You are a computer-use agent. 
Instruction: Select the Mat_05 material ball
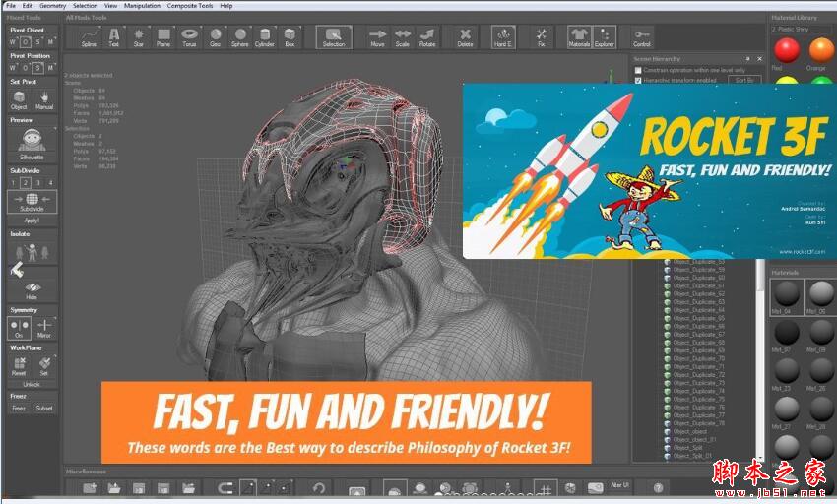[821, 292]
